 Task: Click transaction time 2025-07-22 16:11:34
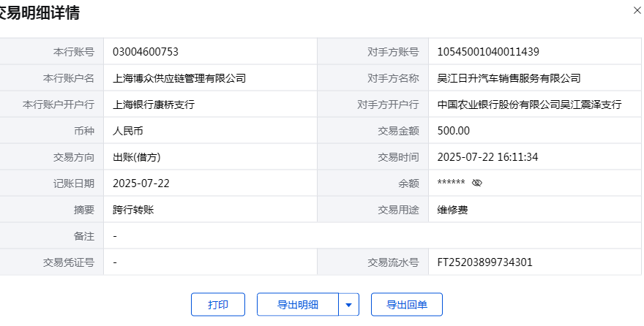pyautogui.click(x=487, y=157)
